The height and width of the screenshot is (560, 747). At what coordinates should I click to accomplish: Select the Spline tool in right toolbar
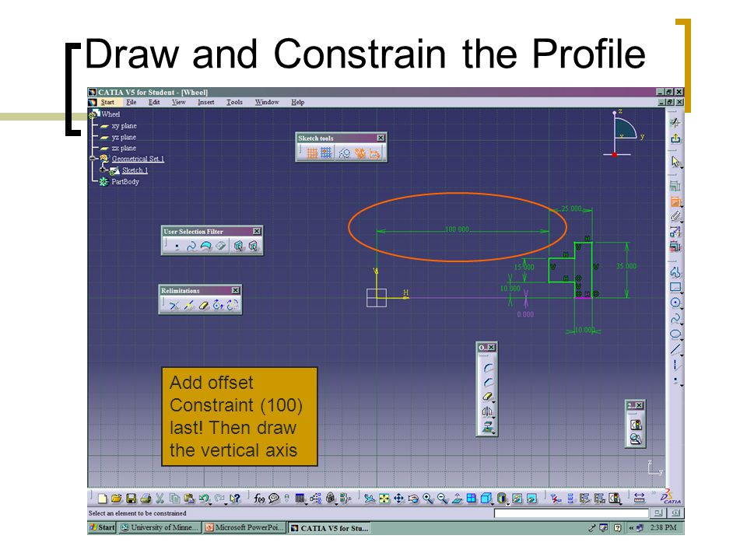(675, 319)
